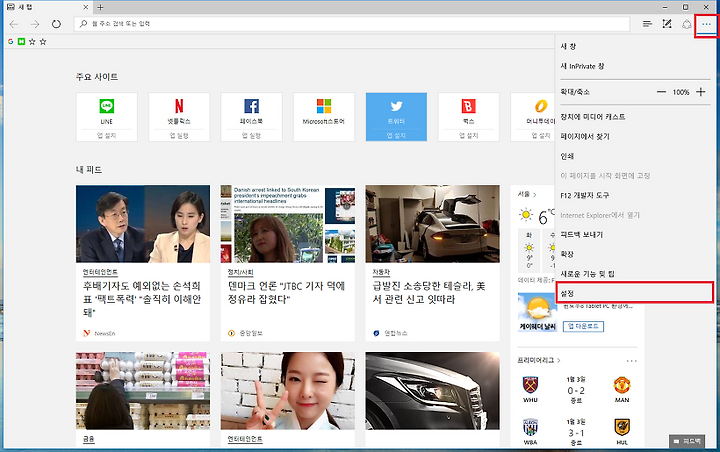Screen dimensions: 720x452
Task: Click the HUL team crest
Action: tap(622, 428)
